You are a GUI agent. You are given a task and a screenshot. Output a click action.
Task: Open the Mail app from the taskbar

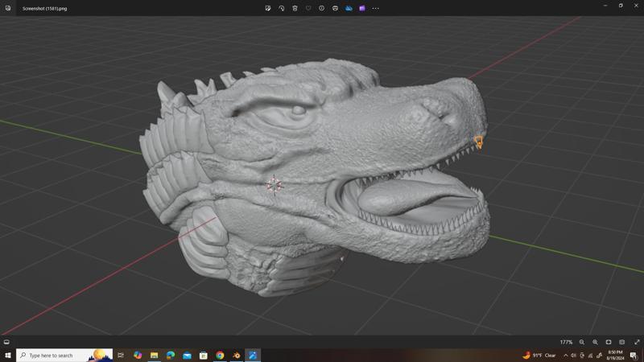(187, 356)
